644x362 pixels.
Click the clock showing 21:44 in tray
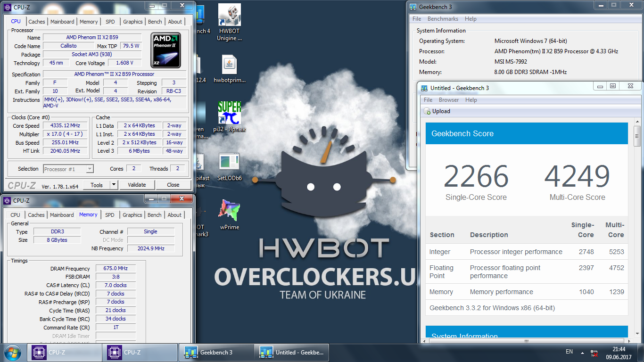click(619, 349)
